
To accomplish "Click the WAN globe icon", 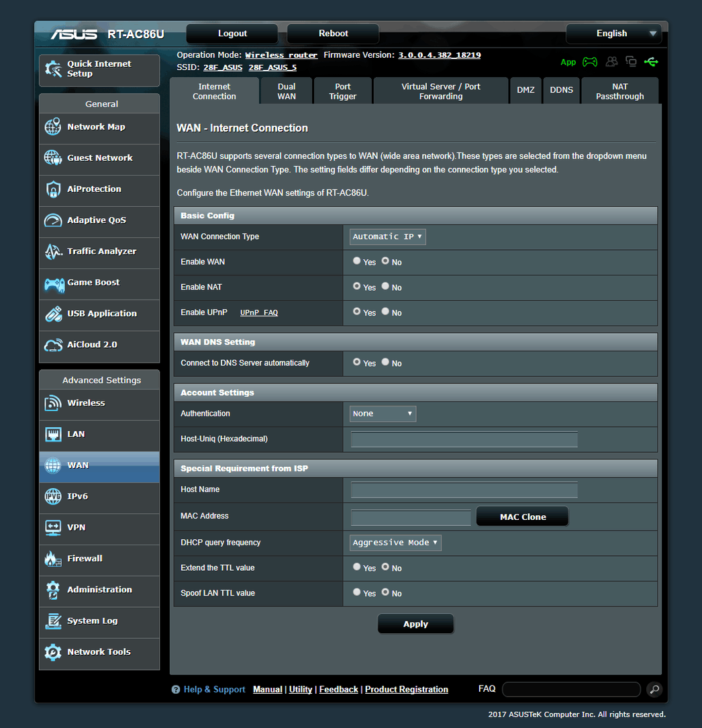I will [x=53, y=465].
